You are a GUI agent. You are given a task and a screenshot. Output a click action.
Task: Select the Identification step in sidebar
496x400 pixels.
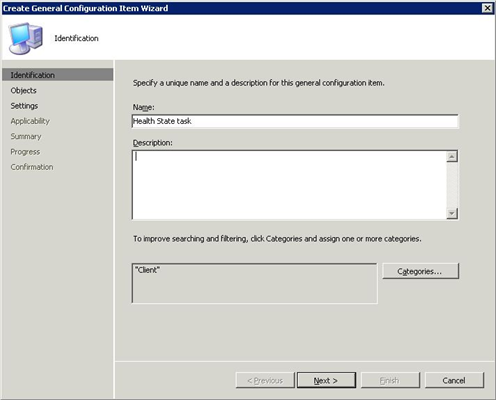pyautogui.click(x=57, y=75)
